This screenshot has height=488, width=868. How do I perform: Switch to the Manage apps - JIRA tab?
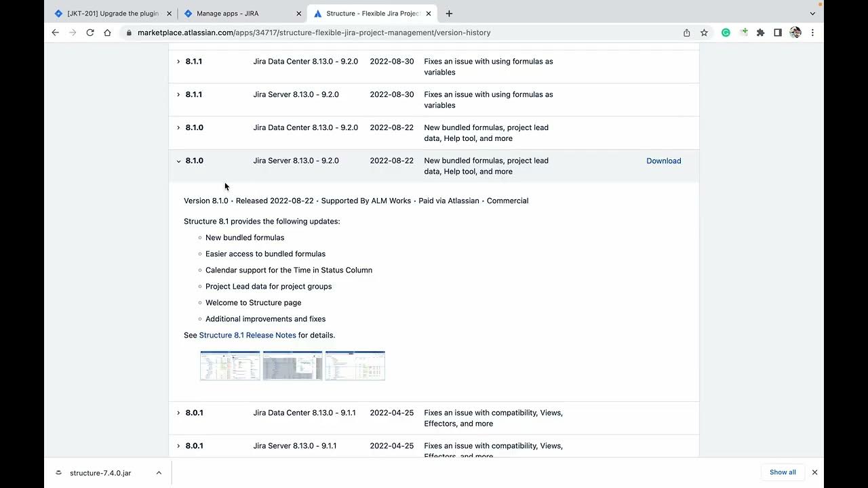(x=227, y=14)
